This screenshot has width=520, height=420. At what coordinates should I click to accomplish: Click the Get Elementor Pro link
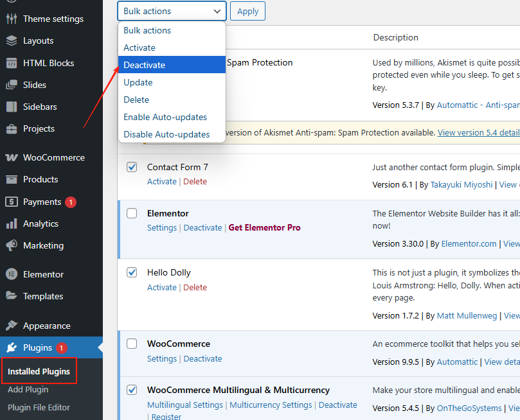tap(264, 227)
